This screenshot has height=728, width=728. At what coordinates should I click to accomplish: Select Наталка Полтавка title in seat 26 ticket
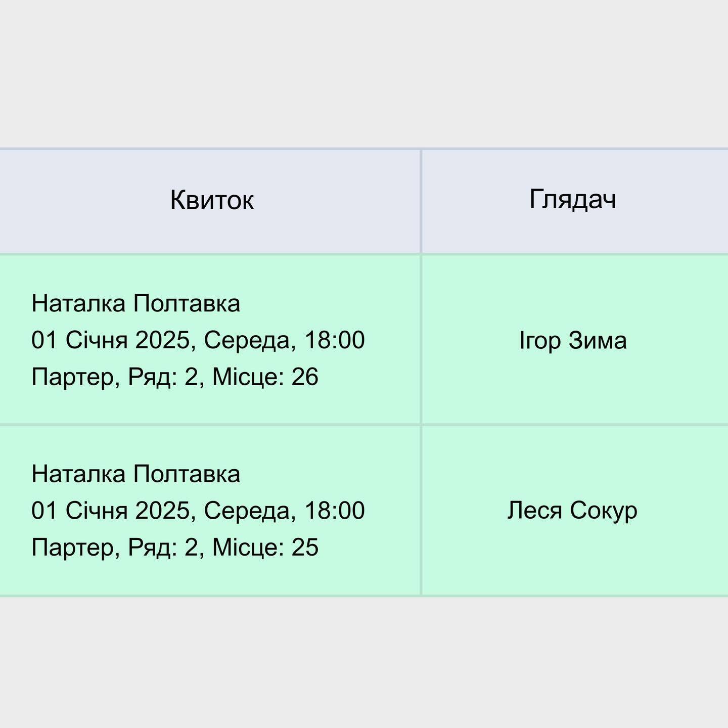pyautogui.click(x=135, y=304)
